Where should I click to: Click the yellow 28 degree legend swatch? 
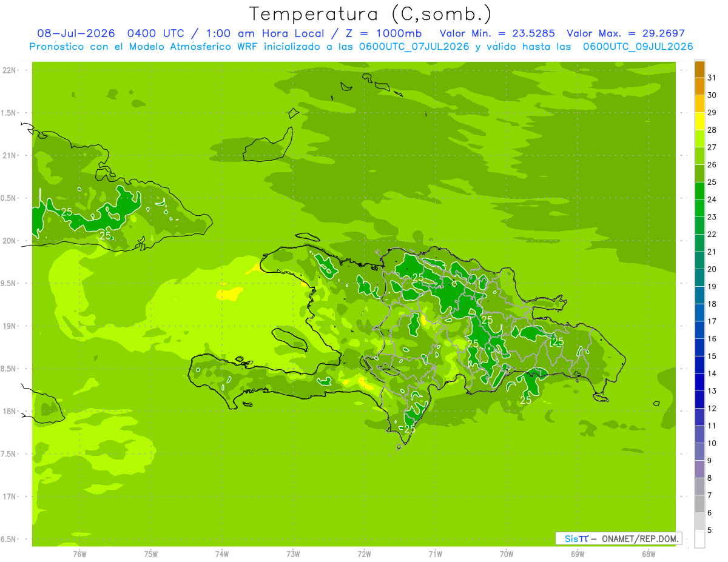pyautogui.click(x=699, y=122)
